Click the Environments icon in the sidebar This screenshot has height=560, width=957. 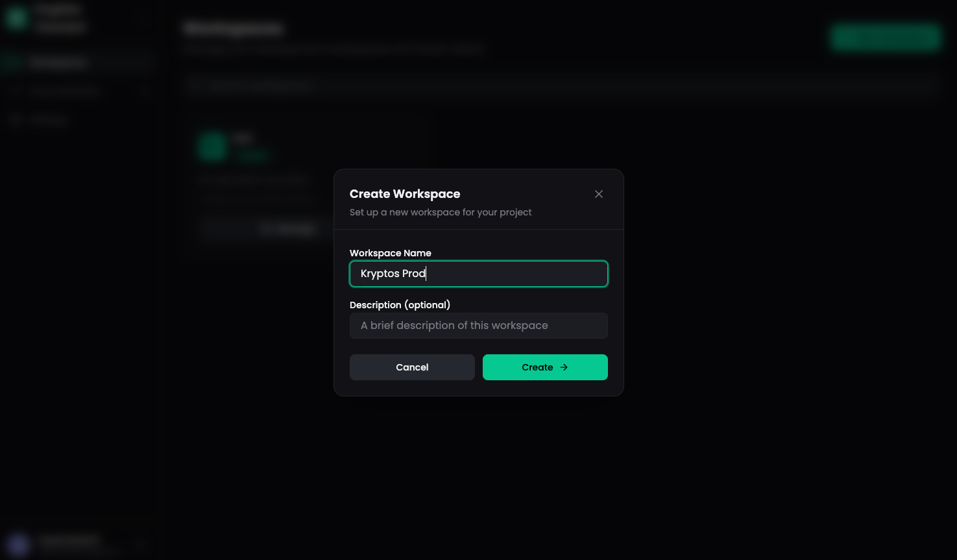[x=16, y=91]
